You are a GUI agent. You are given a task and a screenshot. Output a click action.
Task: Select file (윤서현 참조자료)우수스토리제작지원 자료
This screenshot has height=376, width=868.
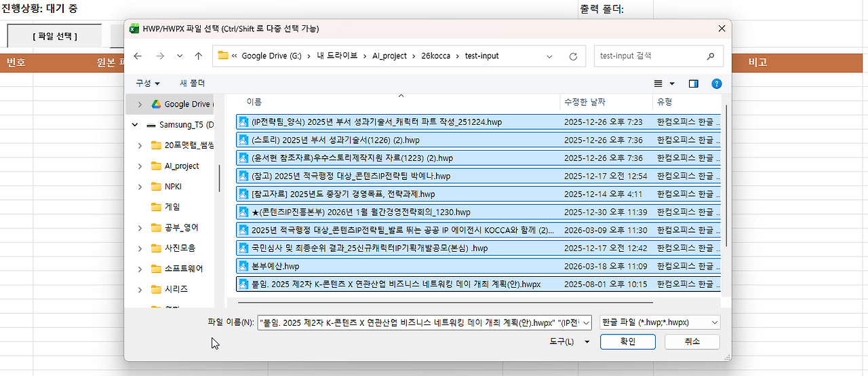479,158
